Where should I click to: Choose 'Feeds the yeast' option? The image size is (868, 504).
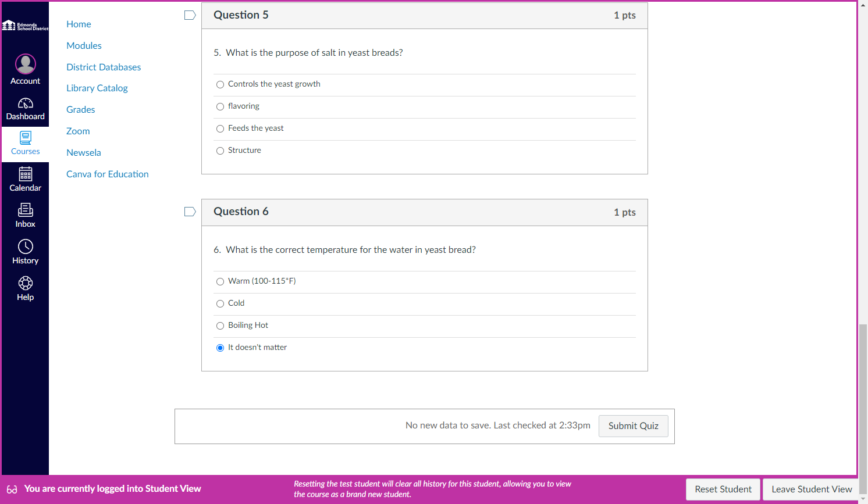[220, 129]
